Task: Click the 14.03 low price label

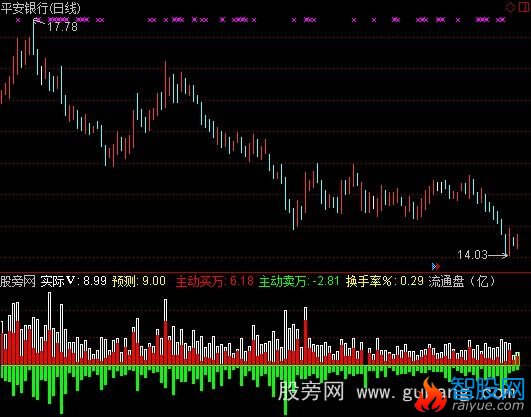Action: [x=472, y=255]
